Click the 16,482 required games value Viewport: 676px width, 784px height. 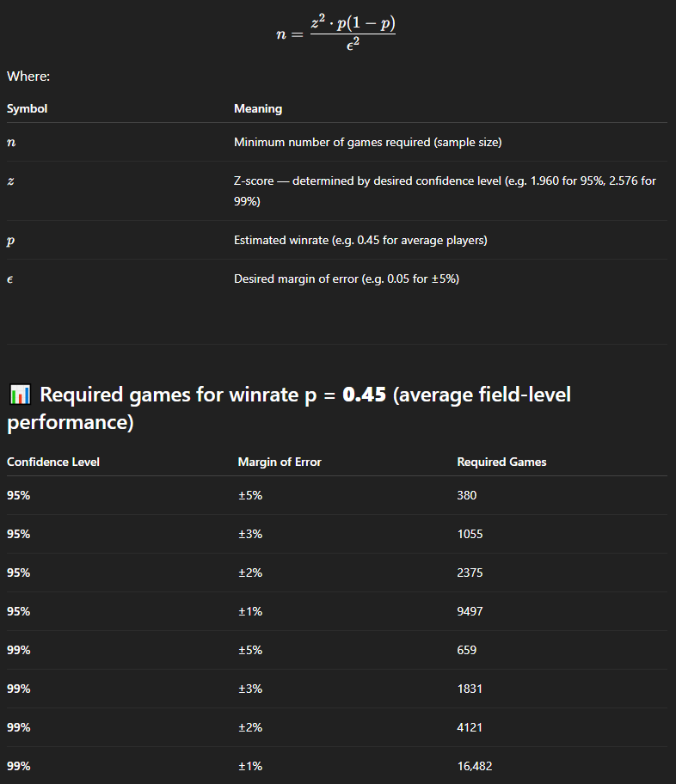coord(475,766)
